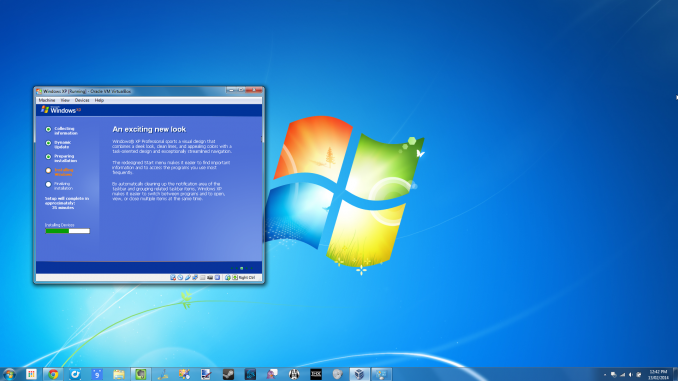The height and width of the screenshot is (381, 678).
Task: Click the Installing Devices progress bar
Action: tap(67, 231)
